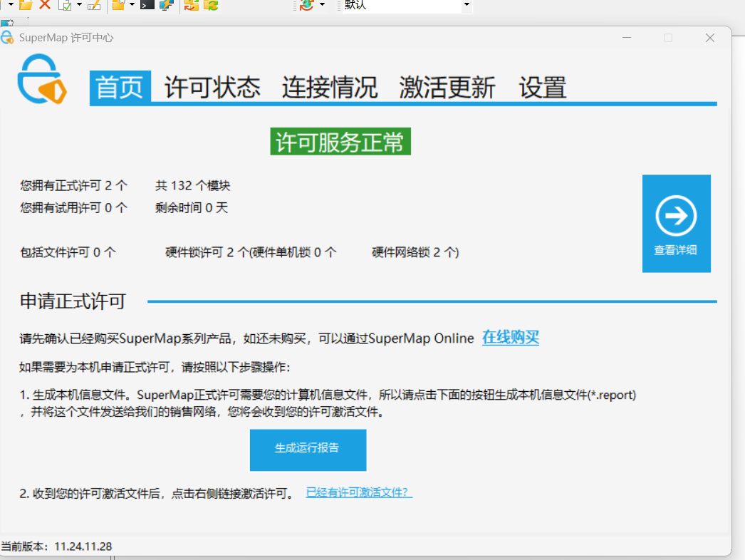This screenshot has height=560, width=745.
Task: Open dropdown arrow at toolbar far left
Action: tap(11, 4)
